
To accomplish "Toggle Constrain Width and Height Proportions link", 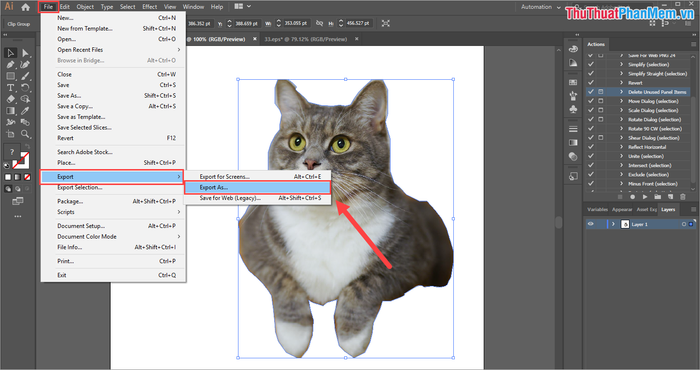I will click(x=319, y=24).
